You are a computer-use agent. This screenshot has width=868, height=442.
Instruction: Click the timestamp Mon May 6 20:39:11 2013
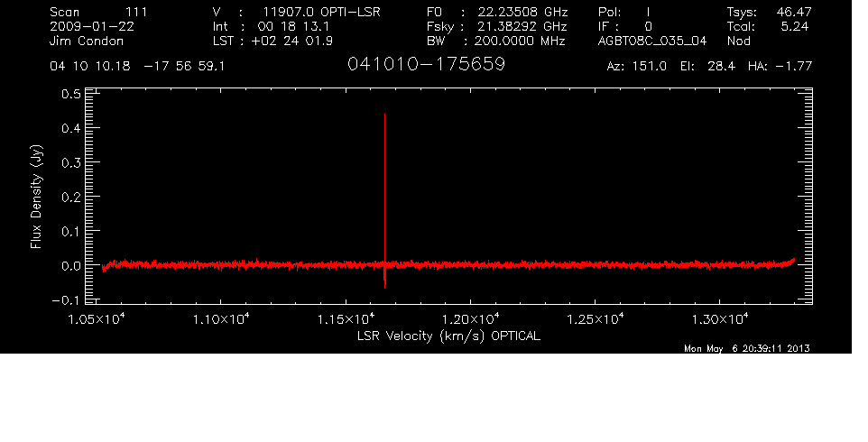[x=747, y=348]
